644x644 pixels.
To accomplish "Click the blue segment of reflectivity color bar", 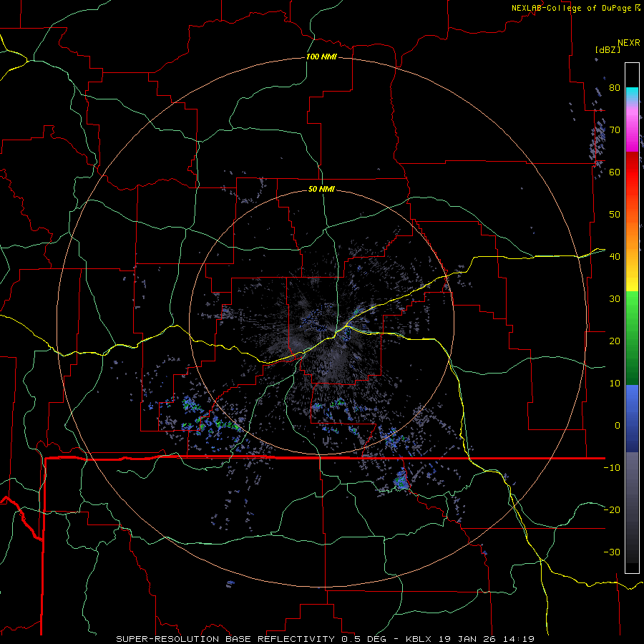I will [x=632, y=418].
